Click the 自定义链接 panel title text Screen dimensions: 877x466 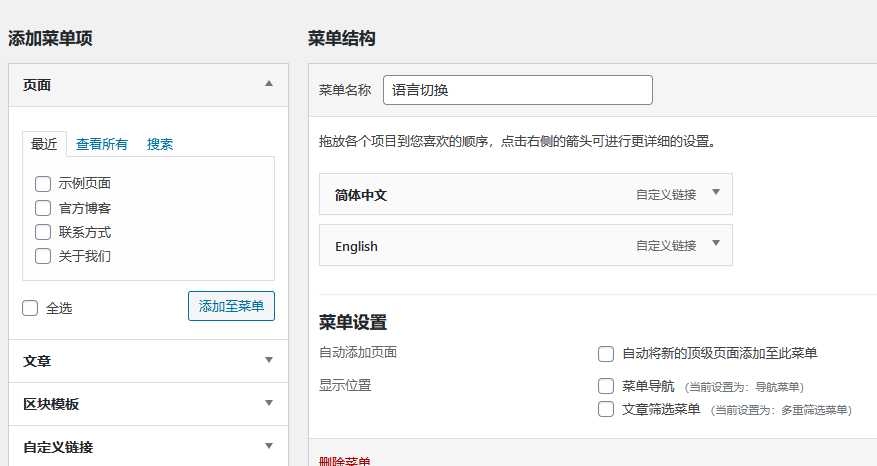pos(58,448)
